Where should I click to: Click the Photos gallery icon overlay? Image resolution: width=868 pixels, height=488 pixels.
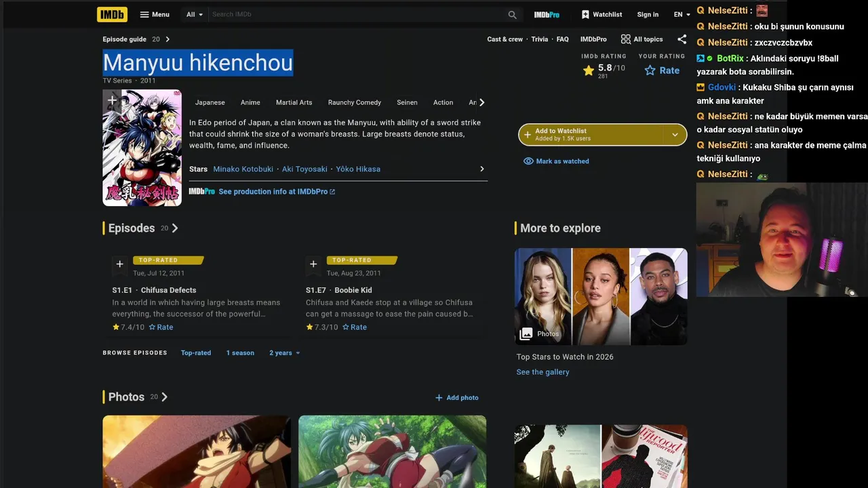526,333
